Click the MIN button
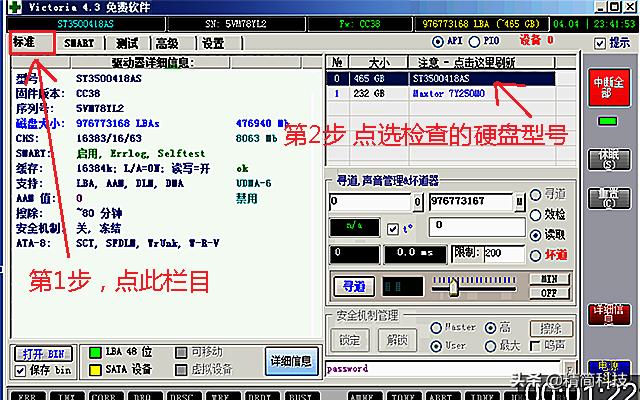 pos(549,279)
